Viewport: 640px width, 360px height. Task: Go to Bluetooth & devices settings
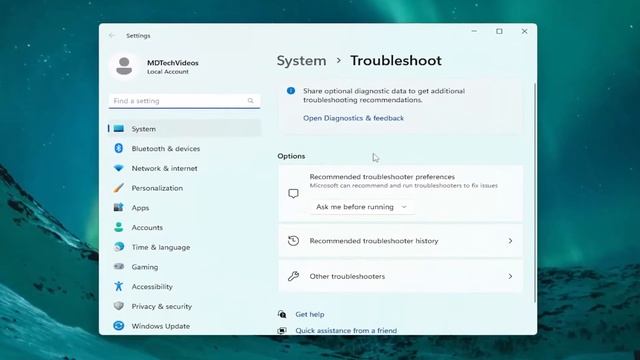click(184, 149)
